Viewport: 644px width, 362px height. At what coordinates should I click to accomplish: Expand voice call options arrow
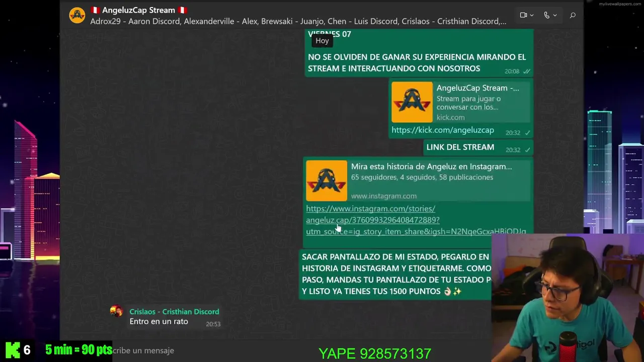click(x=554, y=16)
